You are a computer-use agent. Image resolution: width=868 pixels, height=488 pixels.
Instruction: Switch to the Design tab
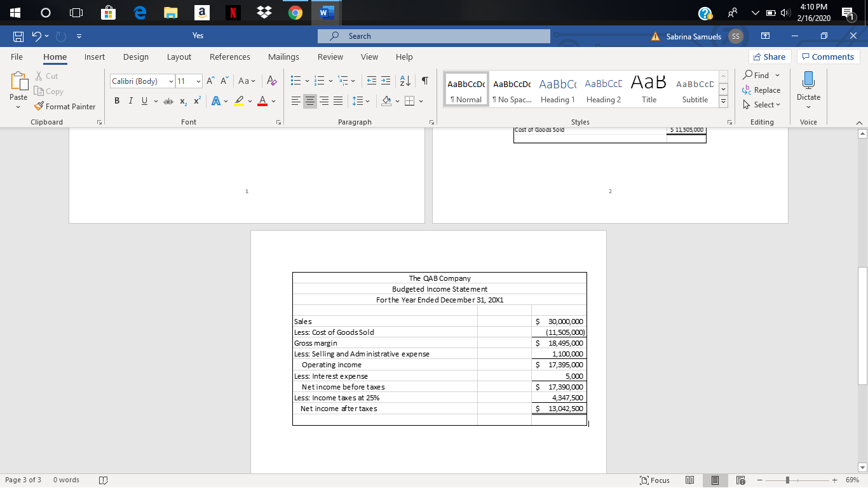tap(136, 57)
